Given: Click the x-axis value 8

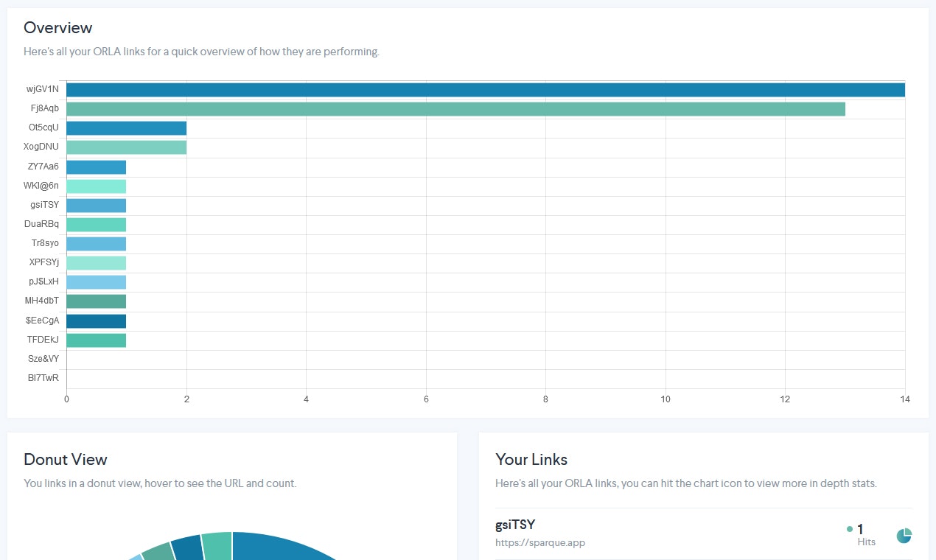Looking at the screenshot, I should click(x=545, y=399).
